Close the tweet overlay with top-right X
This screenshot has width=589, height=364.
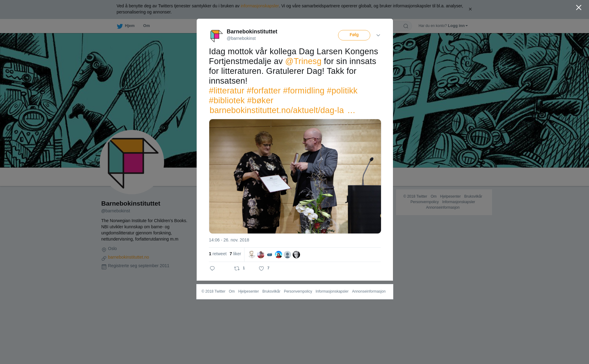click(x=579, y=8)
